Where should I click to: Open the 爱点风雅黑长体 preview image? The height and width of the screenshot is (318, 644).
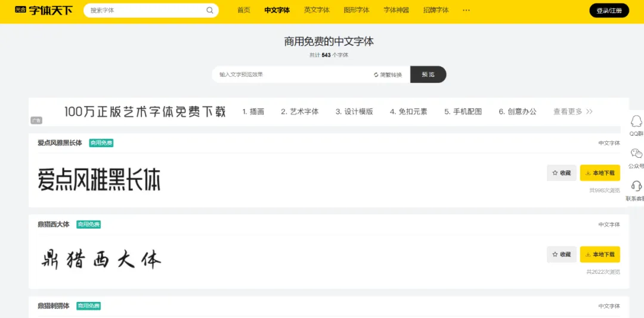(x=99, y=179)
